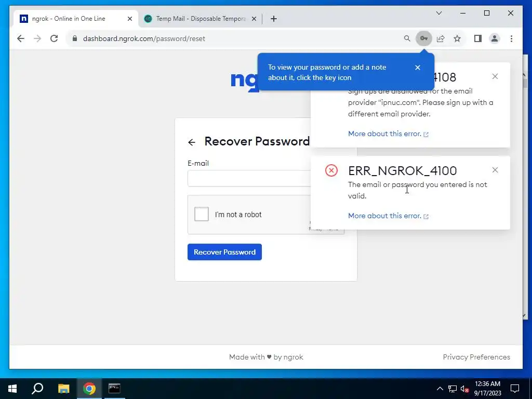Click the Chrome taskbar icon
The width and height of the screenshot is (532, 399).
click(89, 389)
